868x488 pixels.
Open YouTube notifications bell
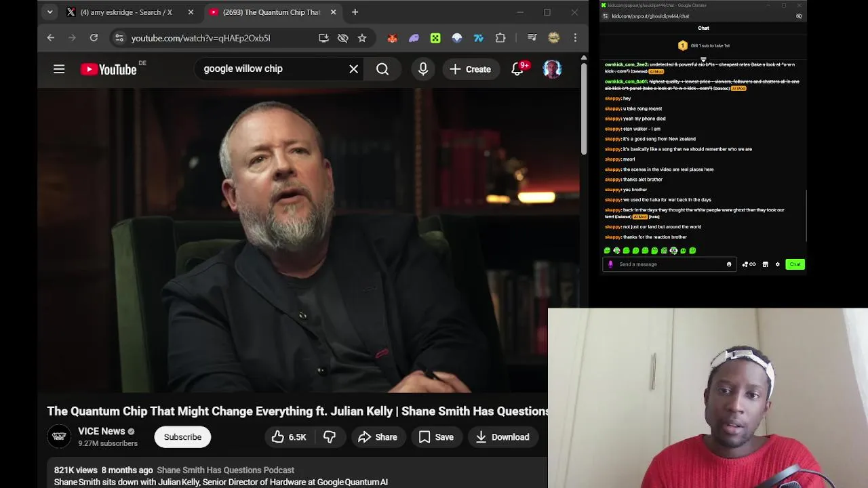click(x=517, y=68)
